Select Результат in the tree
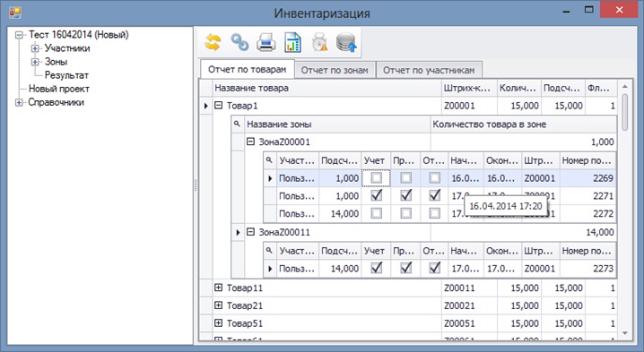The width and height of the screenshot is (644, 352). (x=66, y=75)
